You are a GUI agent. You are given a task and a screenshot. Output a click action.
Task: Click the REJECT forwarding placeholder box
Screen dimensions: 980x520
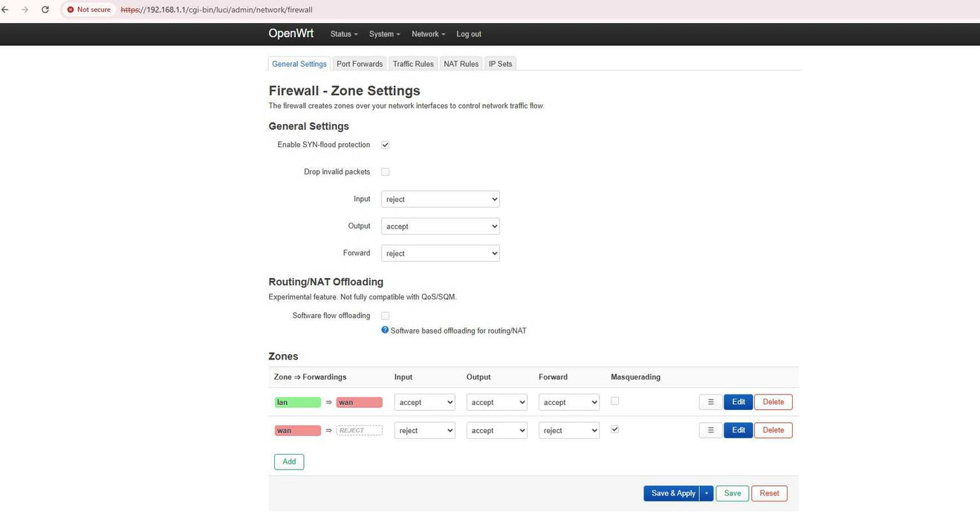pos(360,431)
